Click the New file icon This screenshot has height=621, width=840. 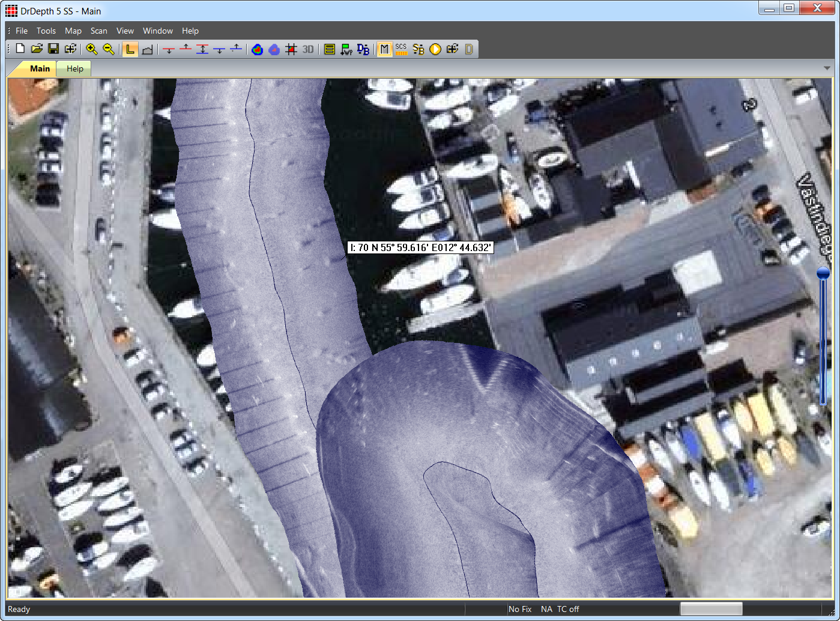[x=20, y=49]
